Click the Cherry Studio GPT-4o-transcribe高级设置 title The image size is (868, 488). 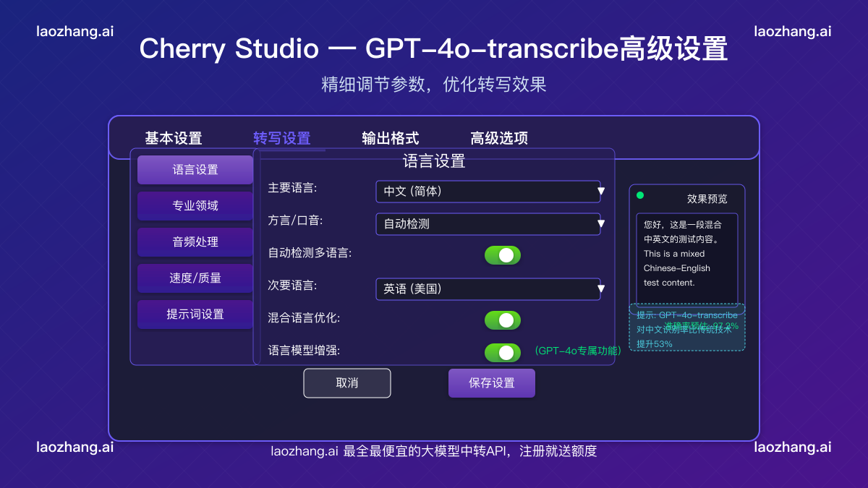click(434, 49)
